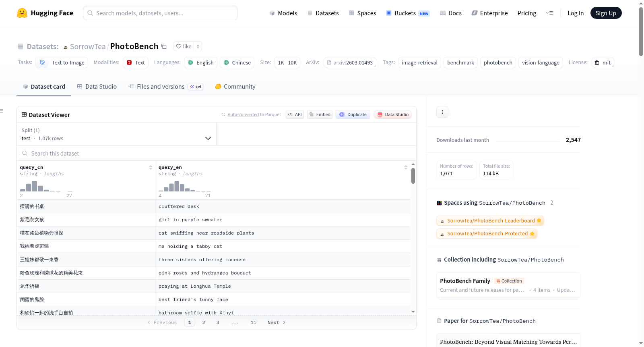644x347 pixels.
Task: Open Docs in the top navigation
Action: [450, 13]
